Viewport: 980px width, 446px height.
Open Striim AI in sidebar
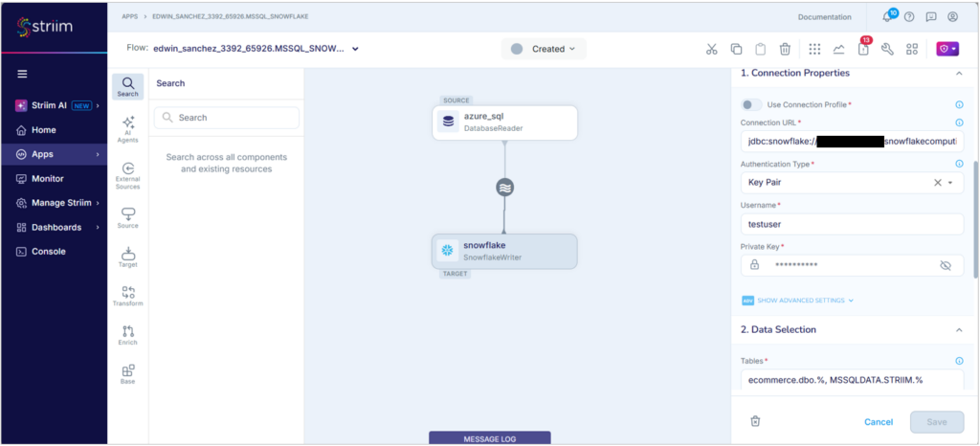point(54,105)
